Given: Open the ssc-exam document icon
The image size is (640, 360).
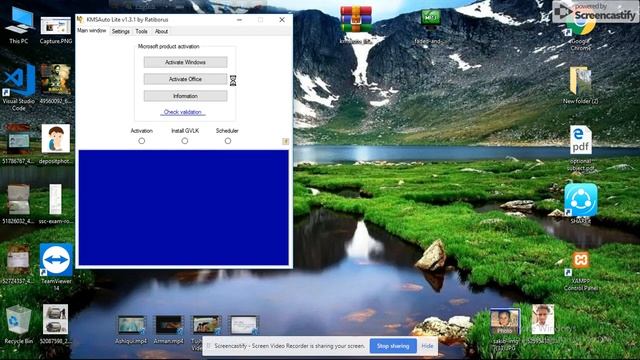Looking at the screenshot, I should [56, 204].
